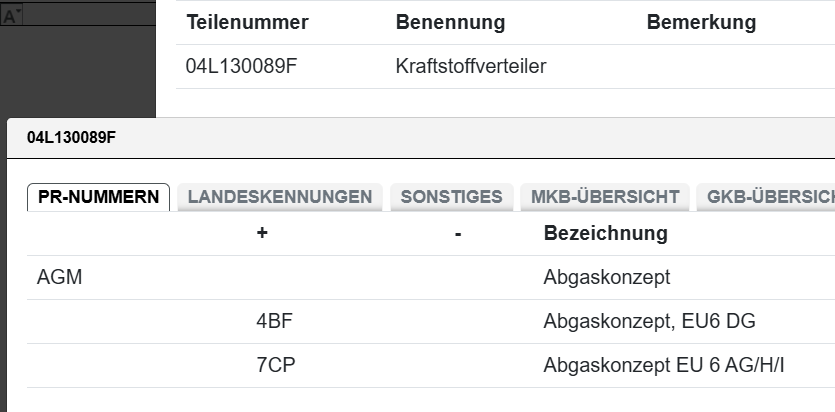Select the 7CP PR number
This screenshot has height=412, width=835.
tap(274, 365)
